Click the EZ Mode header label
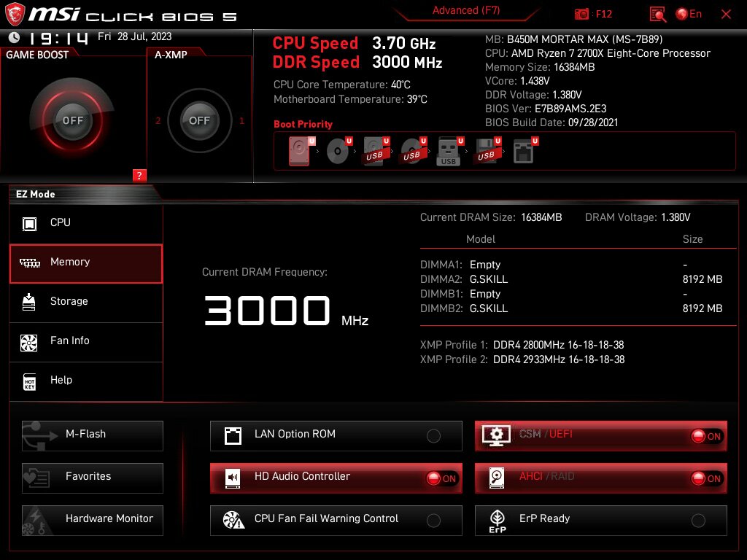This screenshot has width=747, height=560. (x=36, y=194)
